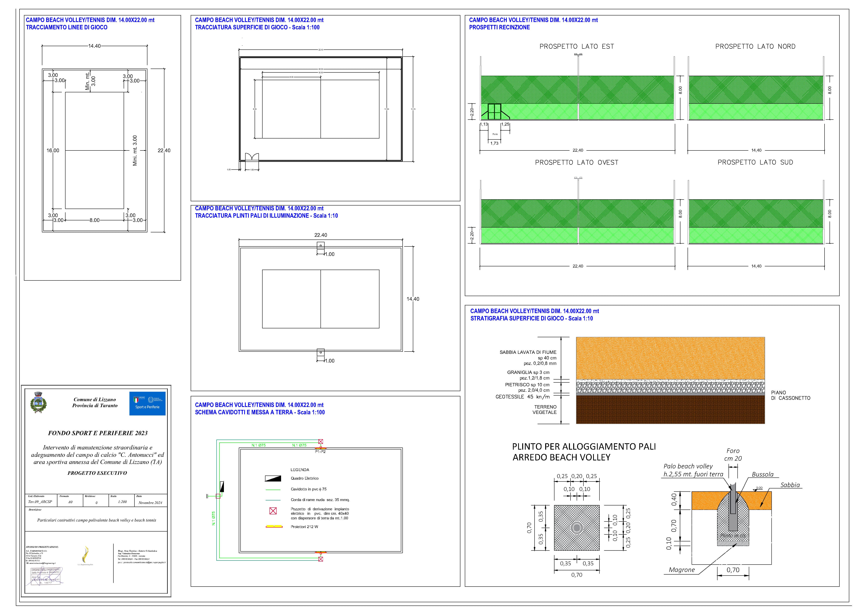The width and height of the screenshot is (868, 614).
Task: Switch to the PROSPETTI RECINZIONE panel
Action: 499,27
